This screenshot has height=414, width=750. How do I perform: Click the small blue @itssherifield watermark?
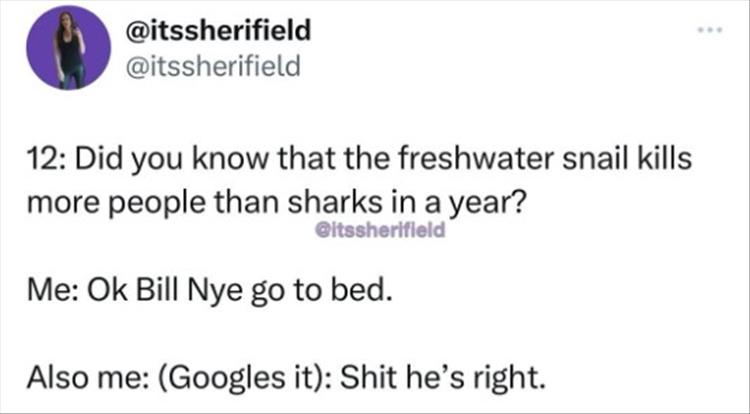[x=369, y=228]
